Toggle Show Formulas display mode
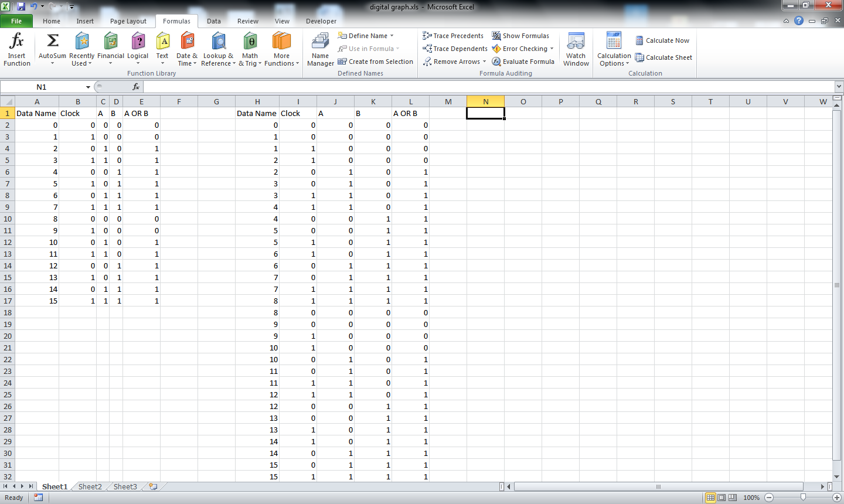The image size is (844, 504). click(x=520, y=35)
